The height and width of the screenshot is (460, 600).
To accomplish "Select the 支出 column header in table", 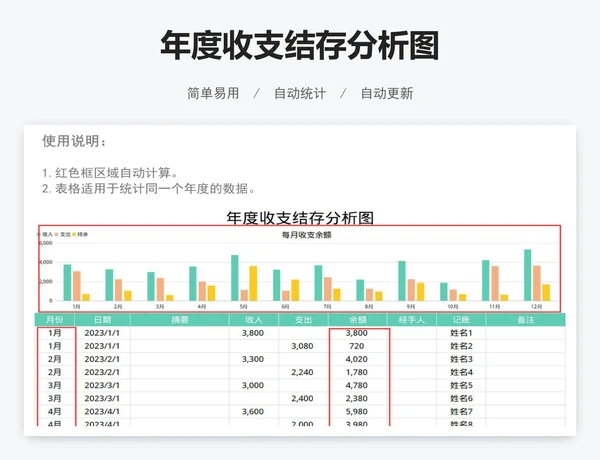I will [x=303, y=320].
